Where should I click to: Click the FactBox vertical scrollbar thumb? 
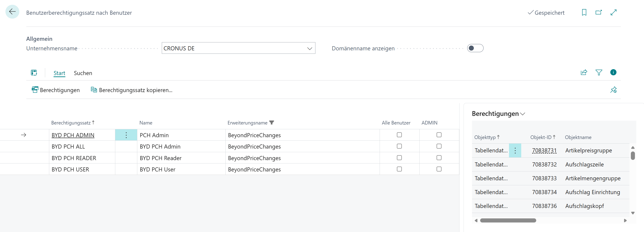pos(633,156)
